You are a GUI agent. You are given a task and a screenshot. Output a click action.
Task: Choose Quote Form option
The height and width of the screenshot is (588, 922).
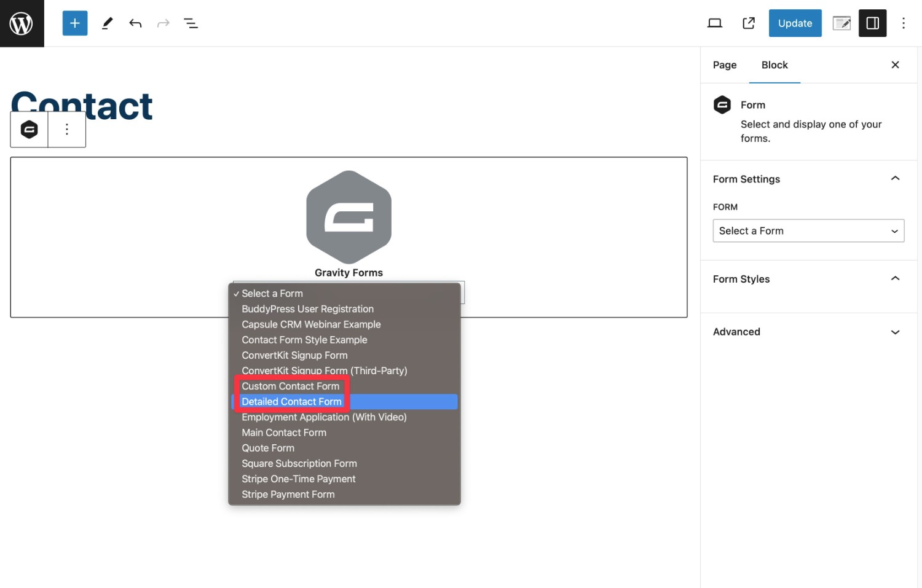click(344, 448)
